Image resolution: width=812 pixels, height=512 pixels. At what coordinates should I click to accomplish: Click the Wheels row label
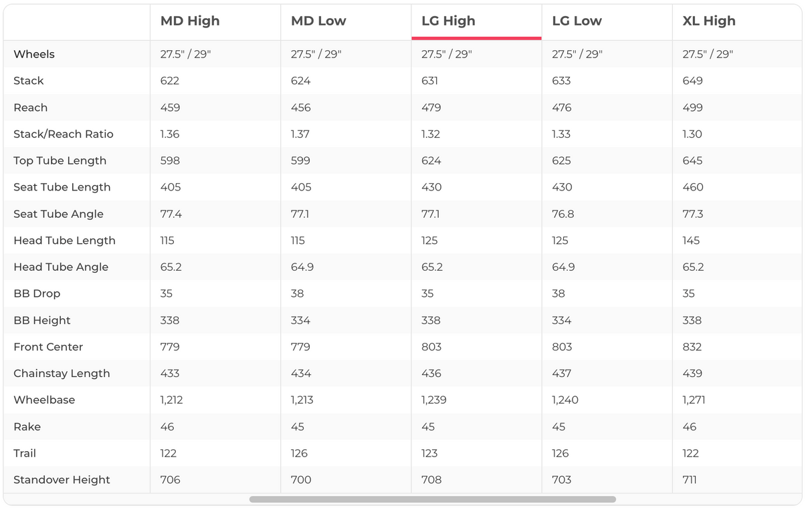click(x=34, y=54)
